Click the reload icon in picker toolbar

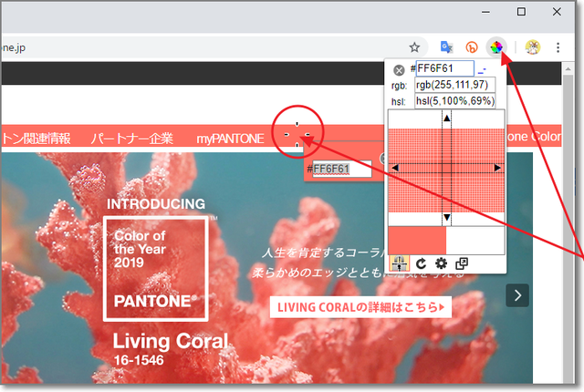coord(422,263)
